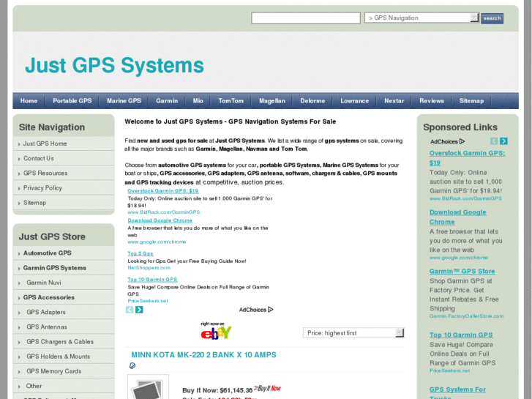Open the Top 5 Gps ad link
The width and height of the screenshot is (532, 399).
[140, 253]
